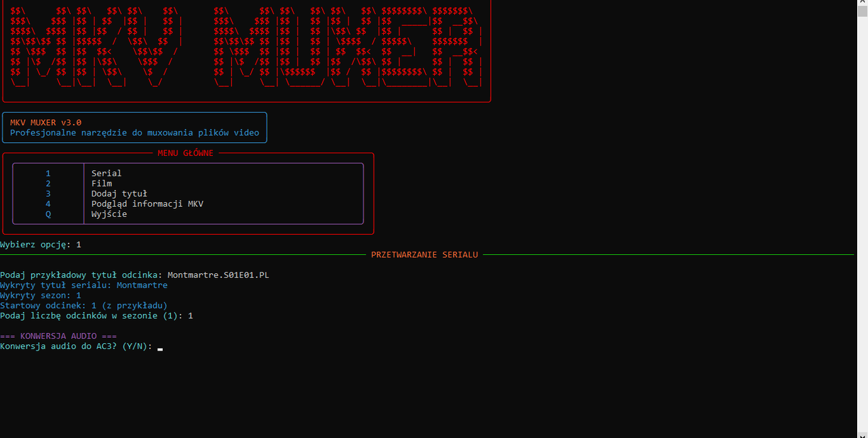
Task: Click option key '1' beside Serial
Action: pyautogui.click(x=48, y=174)
